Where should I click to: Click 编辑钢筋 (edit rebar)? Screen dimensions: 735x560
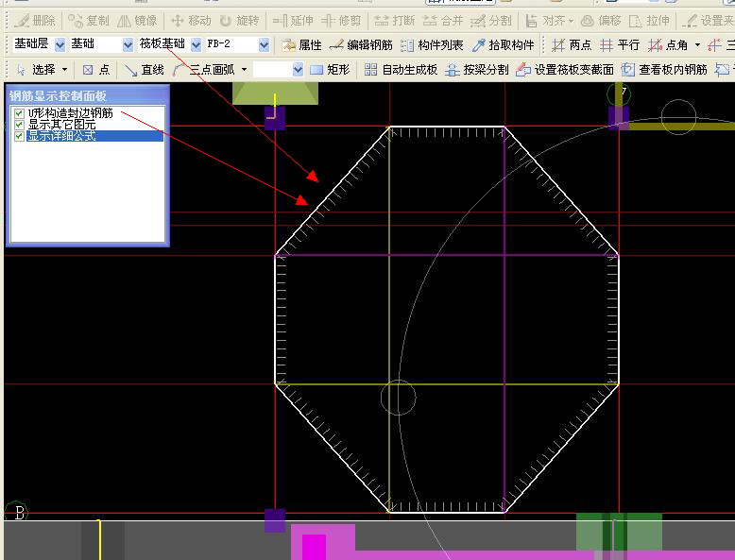361,45
